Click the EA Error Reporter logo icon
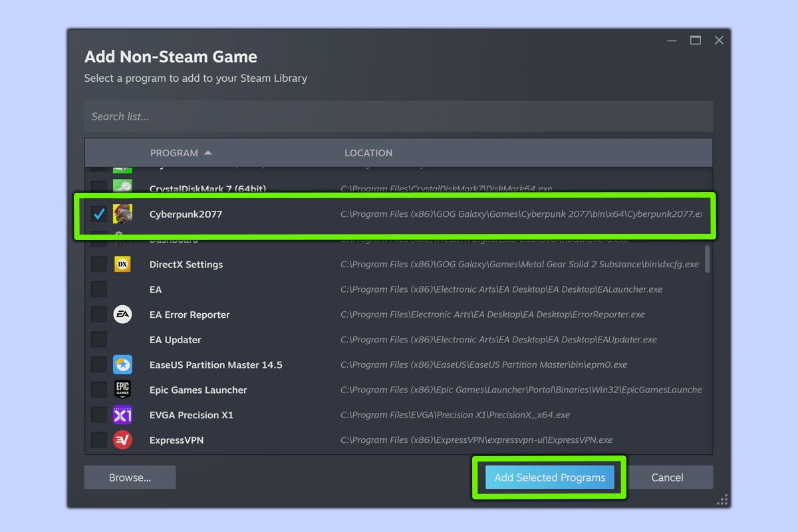This screenshot has width=798, height=532. tap(124, 315)
